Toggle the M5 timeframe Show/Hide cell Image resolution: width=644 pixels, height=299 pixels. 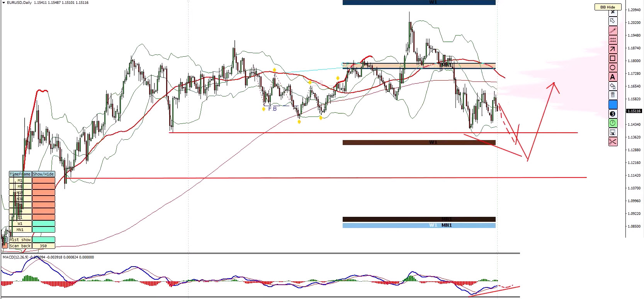pyautogui.click(x=43, y=186)
